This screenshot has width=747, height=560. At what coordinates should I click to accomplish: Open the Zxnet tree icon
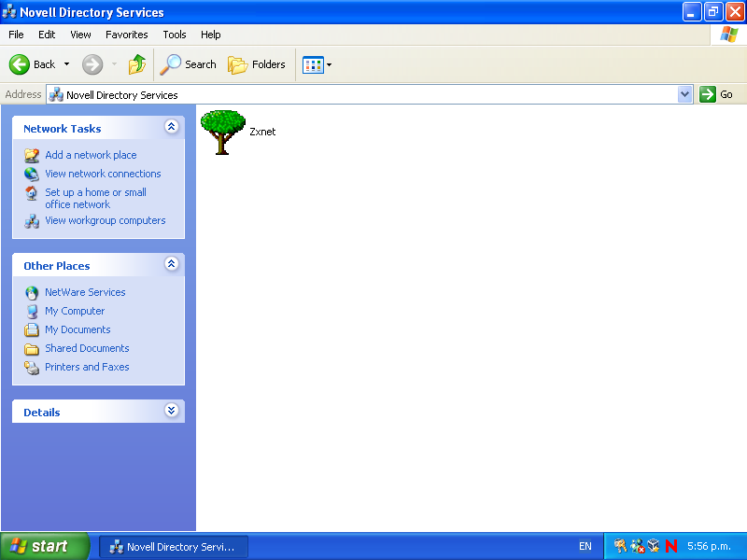[223, 132]
